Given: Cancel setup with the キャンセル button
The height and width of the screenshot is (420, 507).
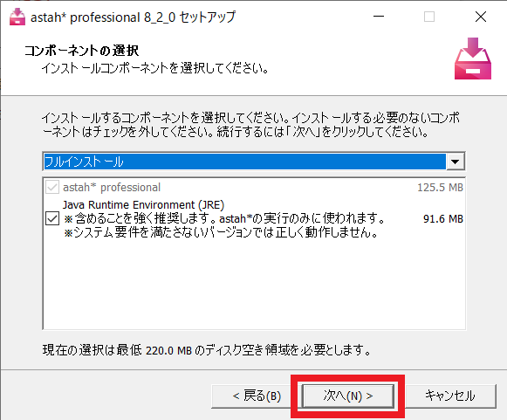Looking at the screenshot, I should coord(449,396).
